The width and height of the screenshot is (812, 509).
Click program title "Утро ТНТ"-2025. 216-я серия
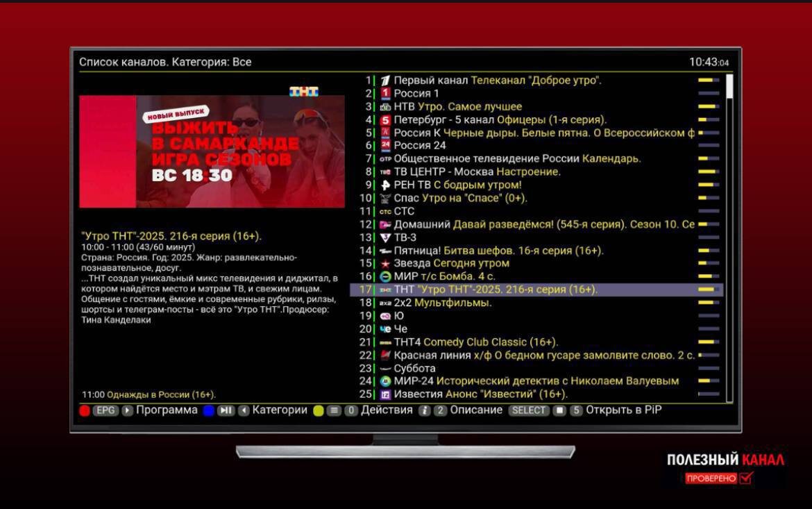click(171, 236)
